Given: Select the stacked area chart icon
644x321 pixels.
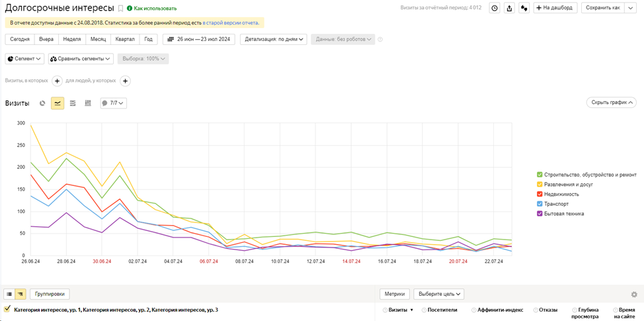Looking at the screenshot, I should 73,103.
